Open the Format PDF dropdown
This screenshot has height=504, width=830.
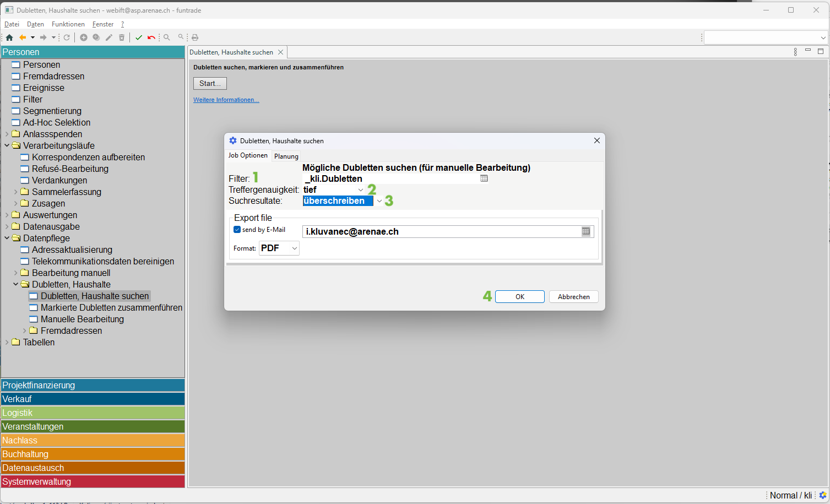pos(295,248)
